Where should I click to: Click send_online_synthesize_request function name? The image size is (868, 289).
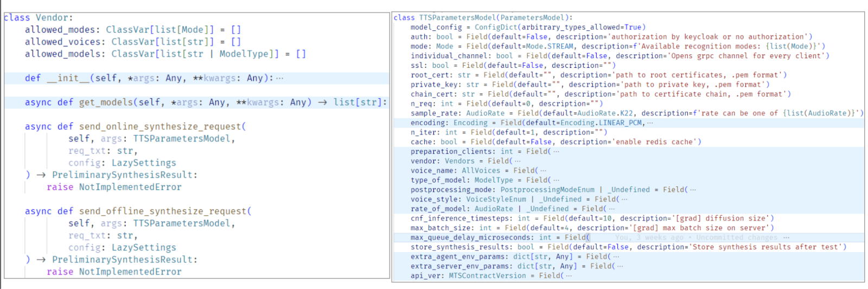point(160,127)
